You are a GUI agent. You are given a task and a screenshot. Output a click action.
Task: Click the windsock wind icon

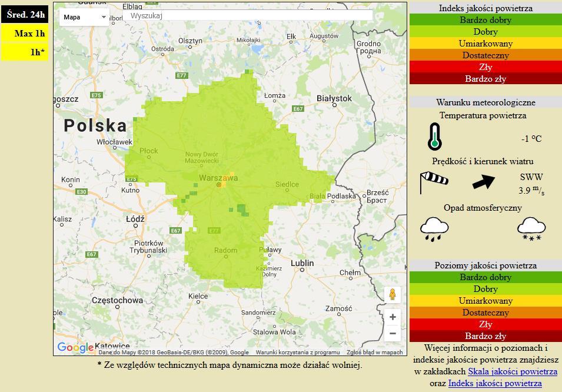click(434, 182)
